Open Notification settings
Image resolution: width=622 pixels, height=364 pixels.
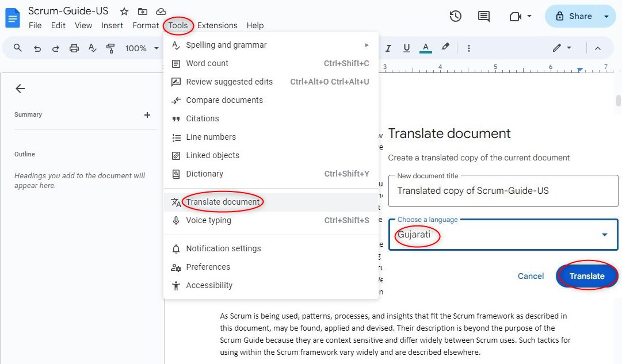[271, 248]
